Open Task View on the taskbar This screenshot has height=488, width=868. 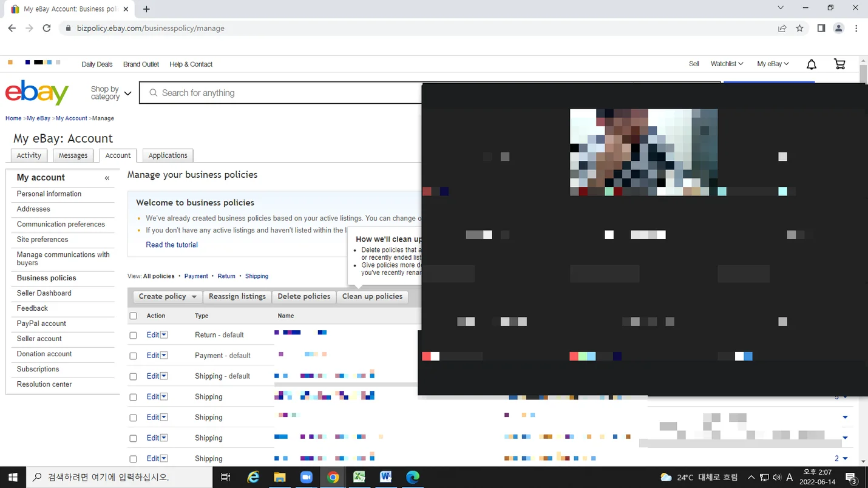225,477
